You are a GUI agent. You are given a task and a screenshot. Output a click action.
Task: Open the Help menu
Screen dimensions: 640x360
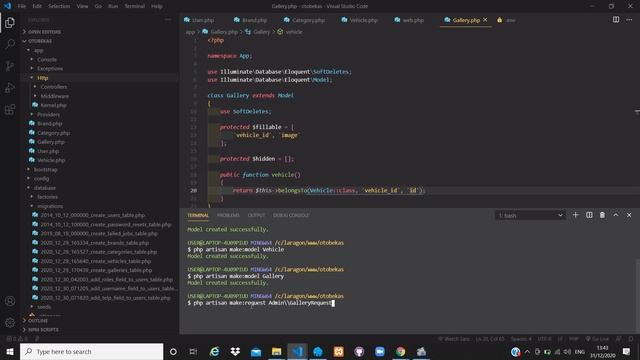pyautogui.click(x=157, y=6)
